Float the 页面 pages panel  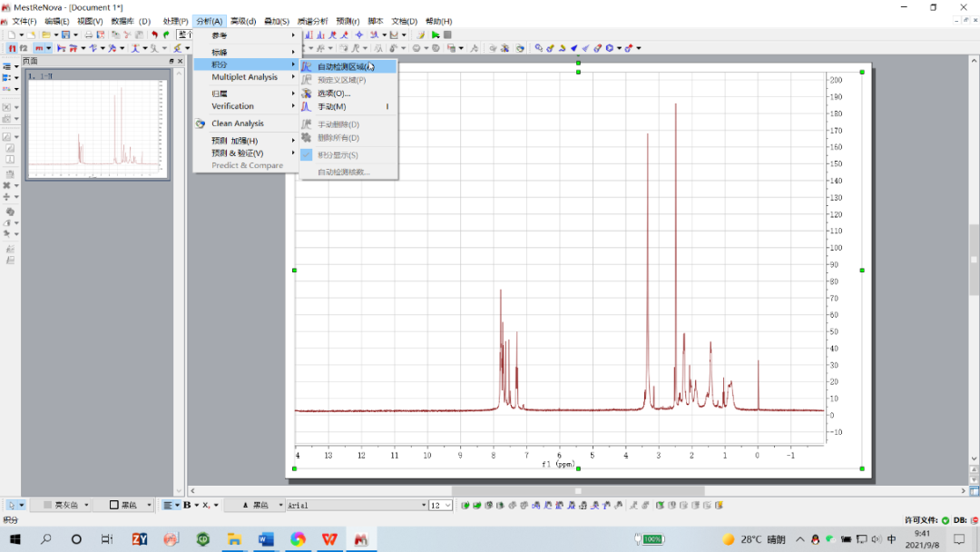(171, 61)
